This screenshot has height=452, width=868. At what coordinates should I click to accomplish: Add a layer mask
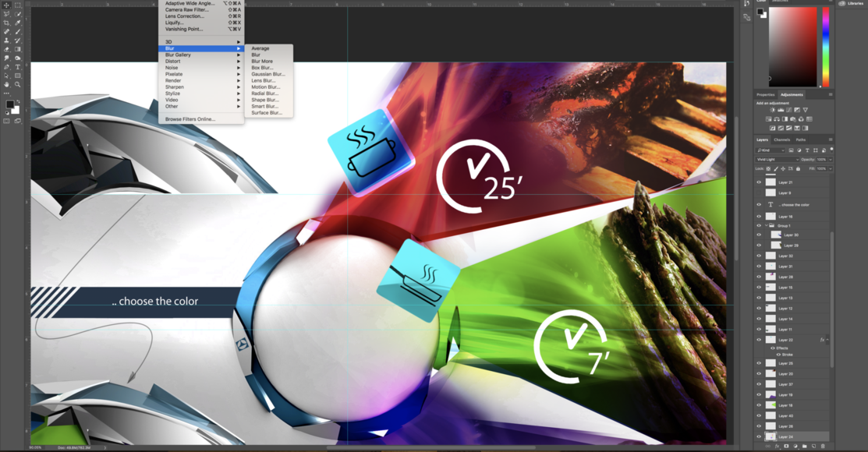786,446
